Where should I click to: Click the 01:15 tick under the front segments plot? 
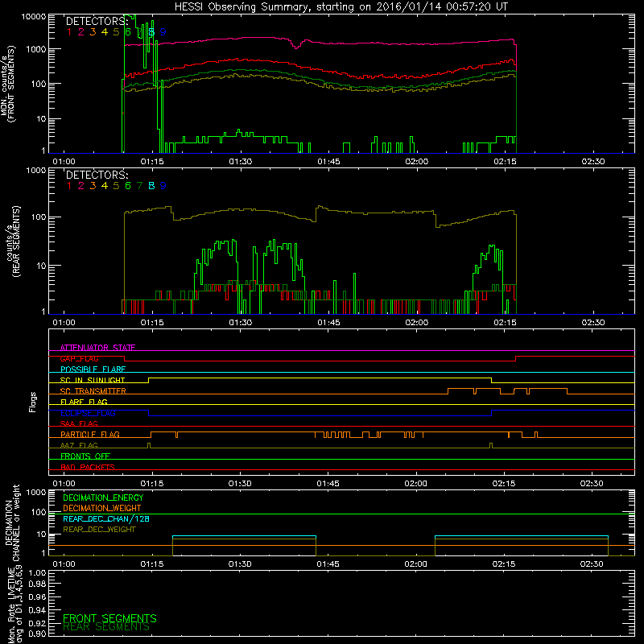click(x=152, y=162)
